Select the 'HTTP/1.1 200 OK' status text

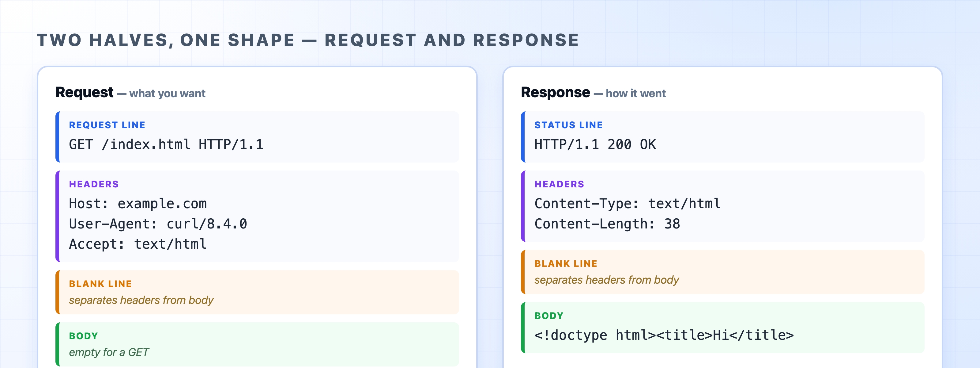click(595, 144)
